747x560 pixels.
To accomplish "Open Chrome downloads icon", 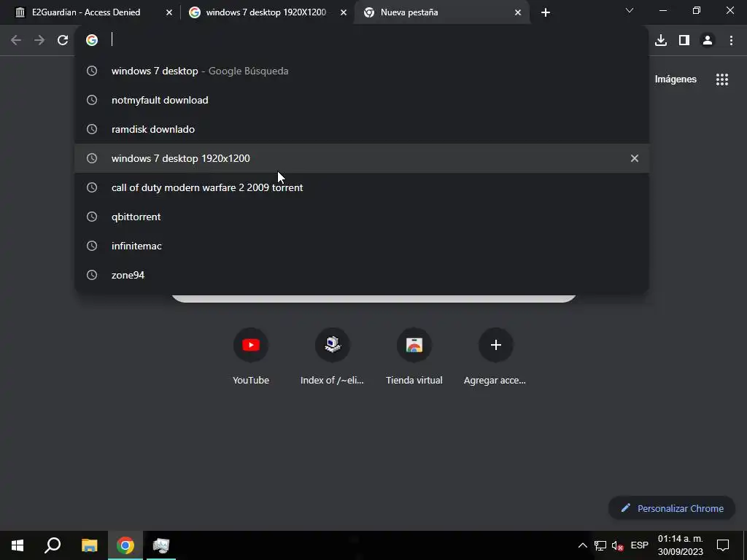I will (x=661, y=40).
